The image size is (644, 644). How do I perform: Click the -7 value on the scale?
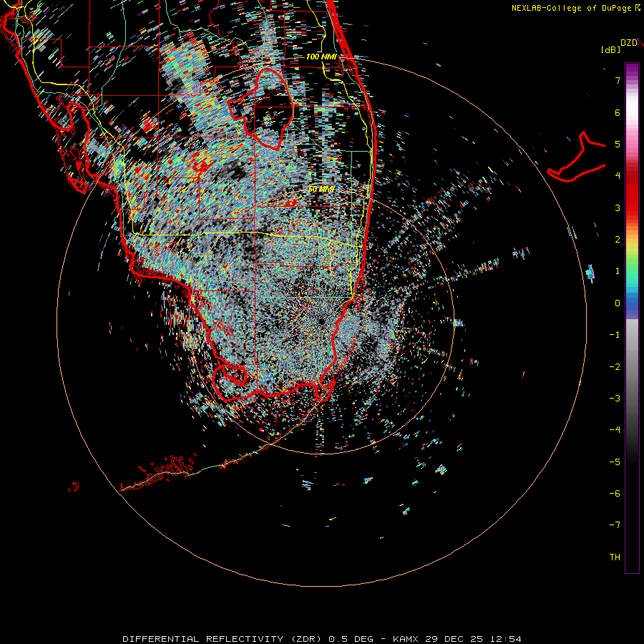(615, 525)
